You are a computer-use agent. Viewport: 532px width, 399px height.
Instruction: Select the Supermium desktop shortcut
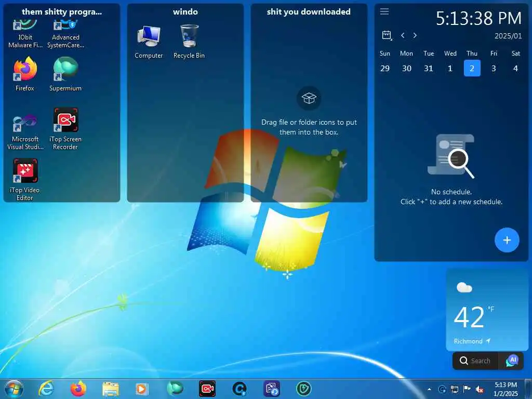click(x=65, y=74)
